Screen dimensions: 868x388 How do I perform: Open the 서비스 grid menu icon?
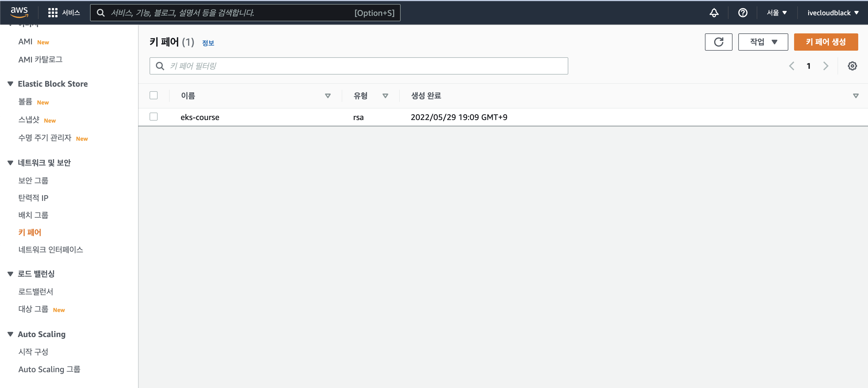pyautogui.click(x=53, y=12)
